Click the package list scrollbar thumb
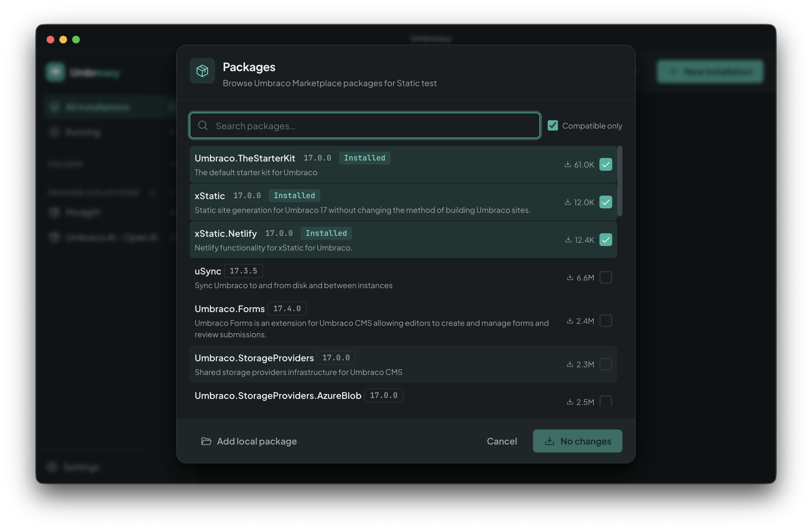 [620, 181]
